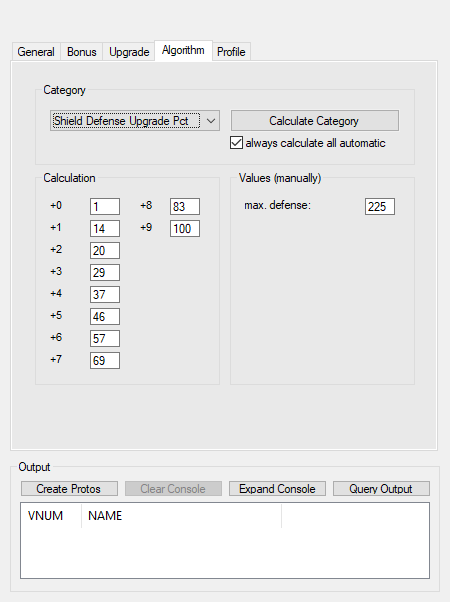Screen dimensions: 450x602
Task: Go to the Profile tab
Action: tap(231, 52)
